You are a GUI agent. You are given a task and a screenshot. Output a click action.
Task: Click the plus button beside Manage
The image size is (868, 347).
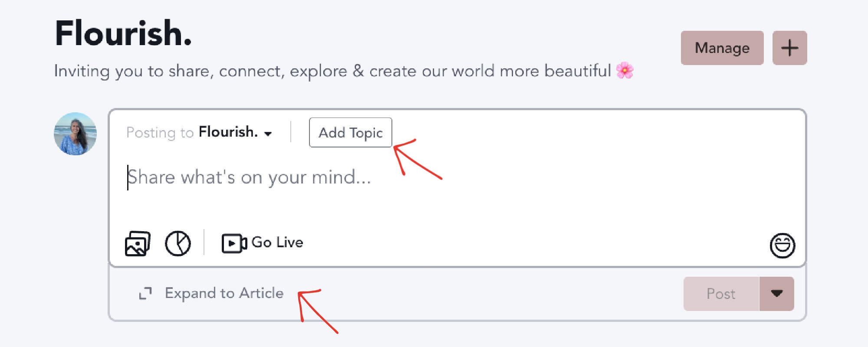[789, 48]
